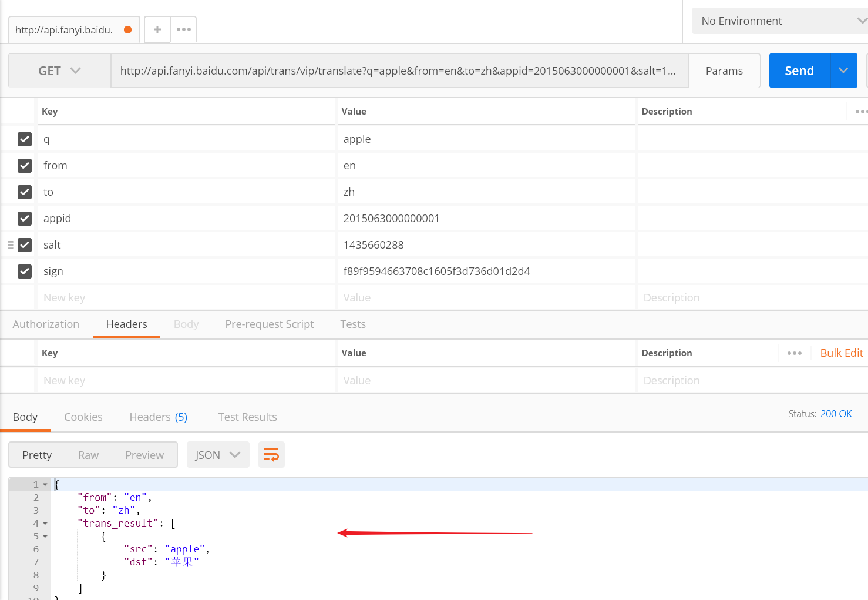This screenshot has height=600, width=868.
Task: Switch response view to Preview
Action: (144, 455)
